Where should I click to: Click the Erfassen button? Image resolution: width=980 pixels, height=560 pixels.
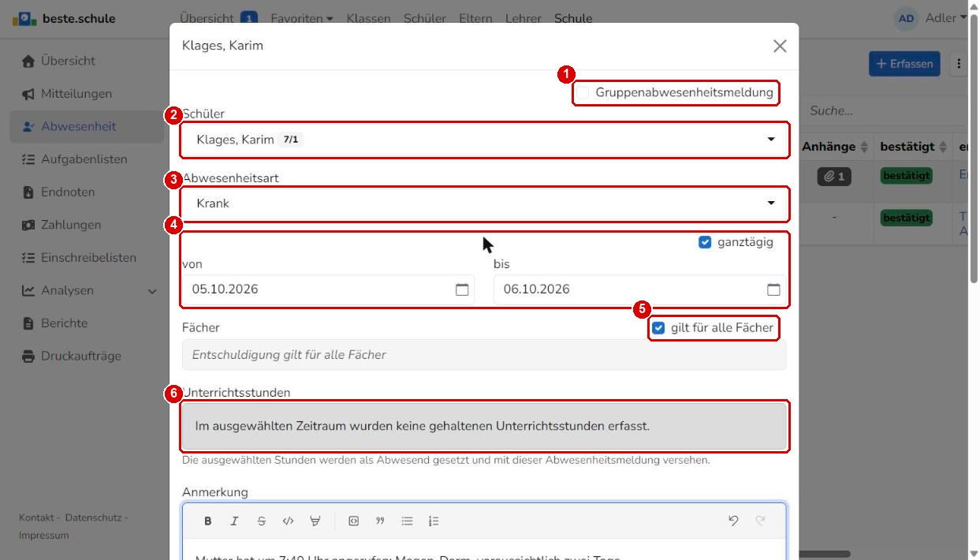tap(904, 64)
